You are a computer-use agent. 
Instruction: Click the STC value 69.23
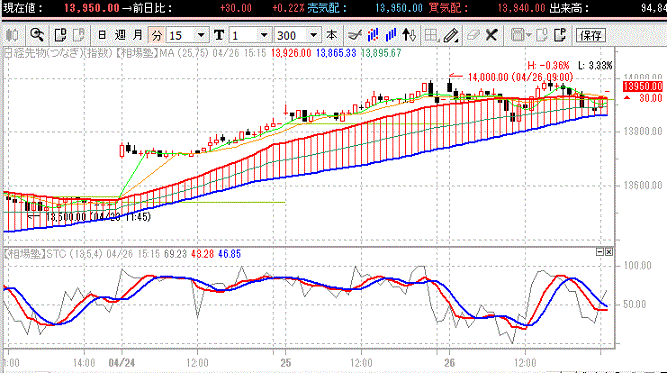tap(175, 254)
